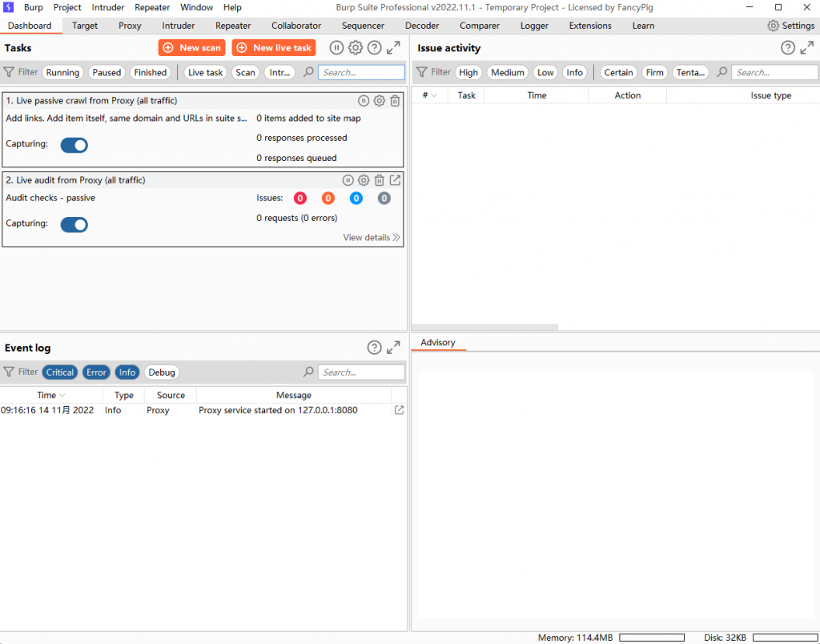The image size is (820, 644).
Task: Click the Event log search magnifier icon
Action: [308, 372]
